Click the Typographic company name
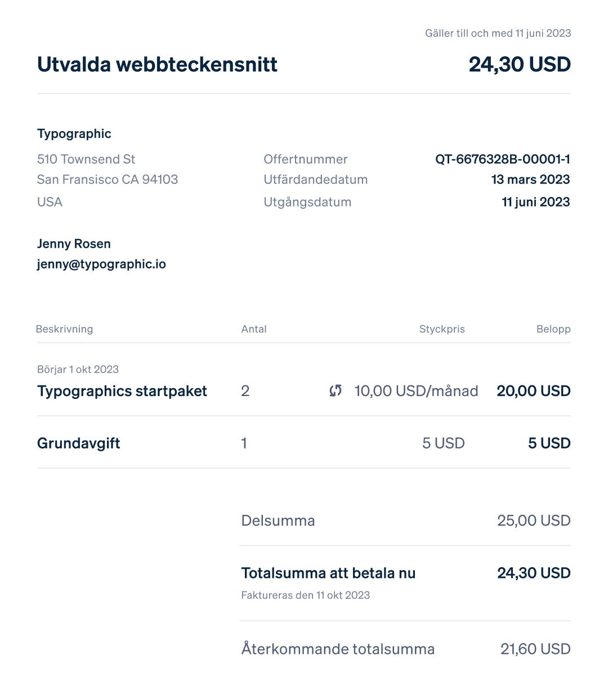The width and height of the screenshot is (608, 700). [x=74, y=134]
